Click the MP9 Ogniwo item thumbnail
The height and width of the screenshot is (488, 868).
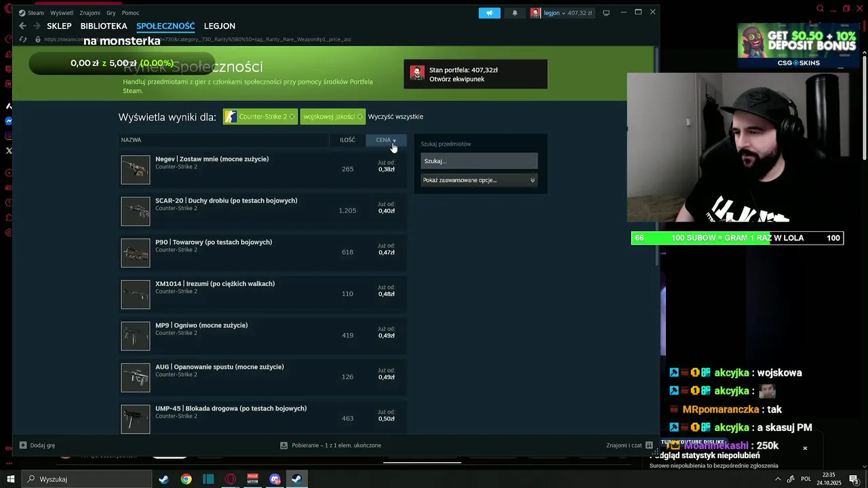click(x=136, y=336)
